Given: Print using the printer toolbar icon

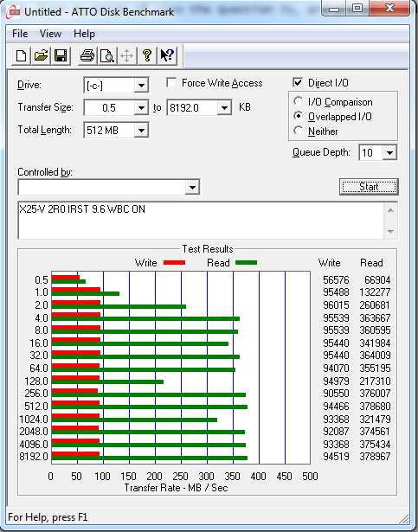Looking at the screenshot, I should pos(87,55).
